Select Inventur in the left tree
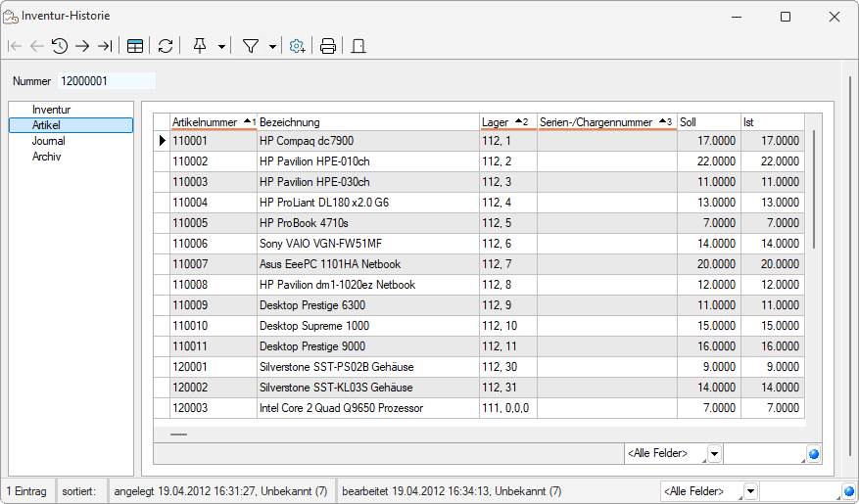 point(51,110)
